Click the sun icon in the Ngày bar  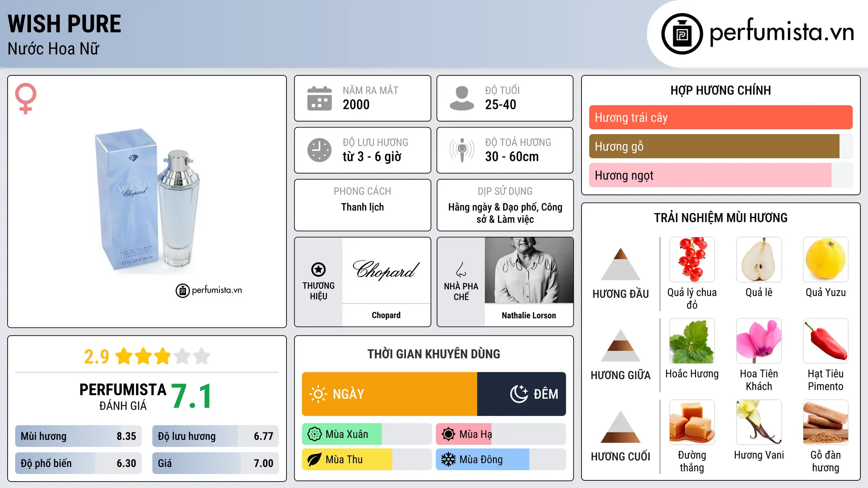pos(318,394)
